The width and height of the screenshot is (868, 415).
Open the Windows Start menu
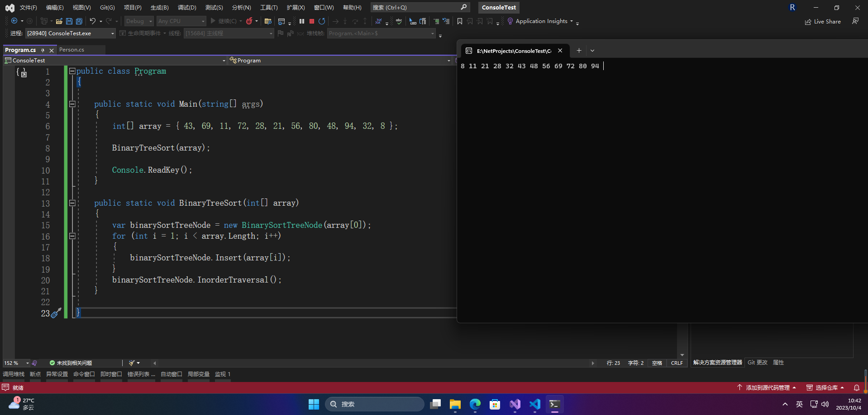[x=314, y=404]
